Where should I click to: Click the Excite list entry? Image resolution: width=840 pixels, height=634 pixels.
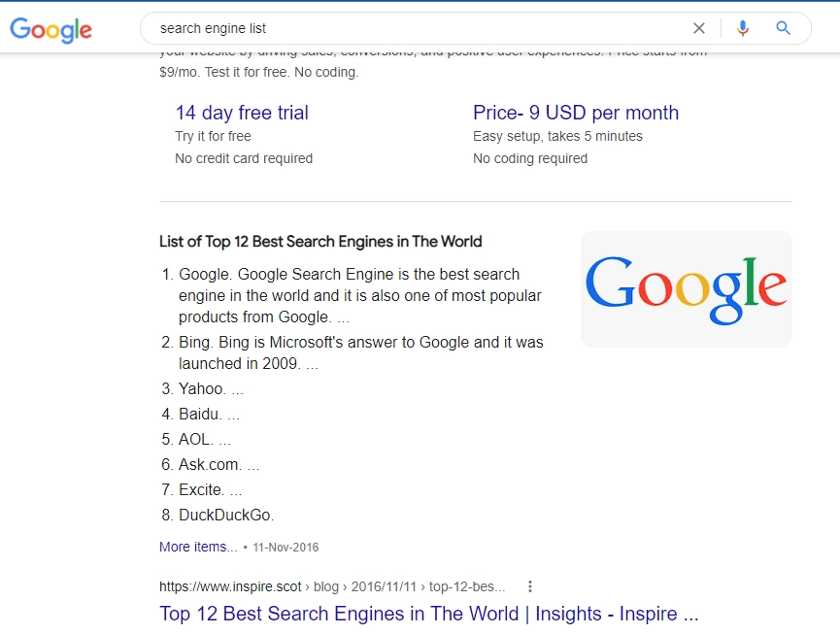(x=201, y=489)
